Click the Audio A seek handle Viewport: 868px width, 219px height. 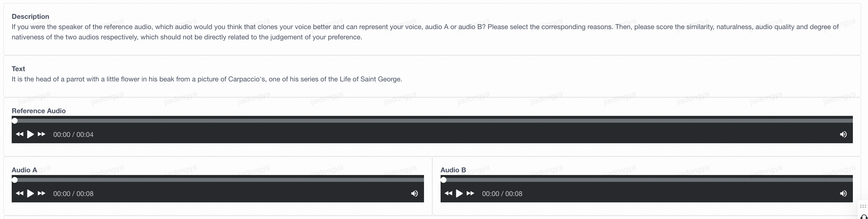coord(14,180)
